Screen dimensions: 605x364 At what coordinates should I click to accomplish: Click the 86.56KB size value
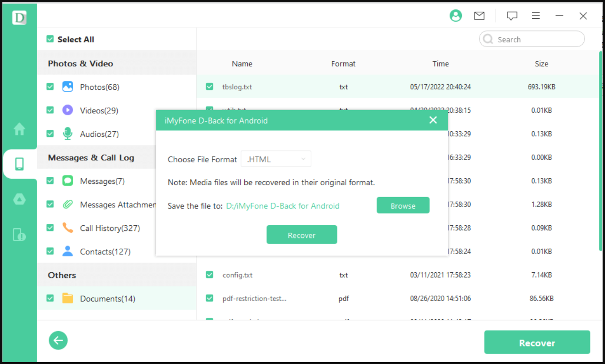541,299
